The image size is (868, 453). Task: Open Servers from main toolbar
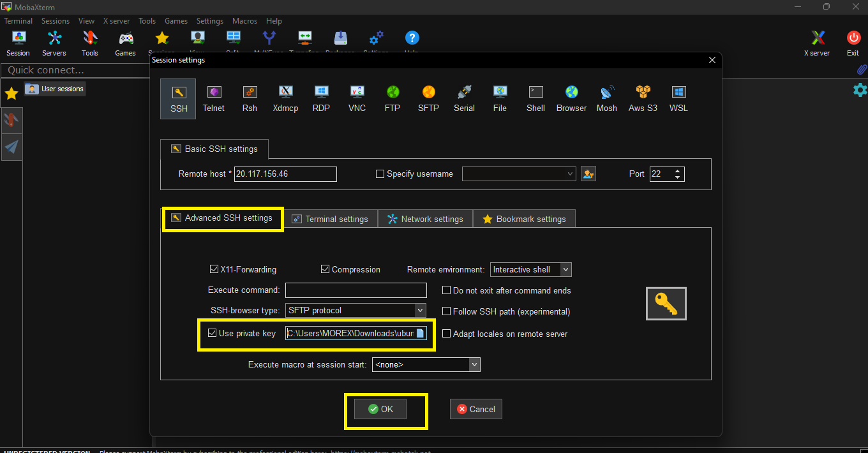point(54,43)
